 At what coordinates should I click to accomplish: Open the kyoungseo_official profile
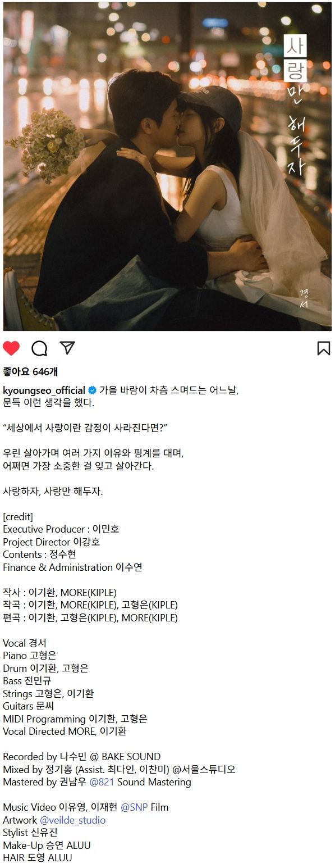coord(44,390)
